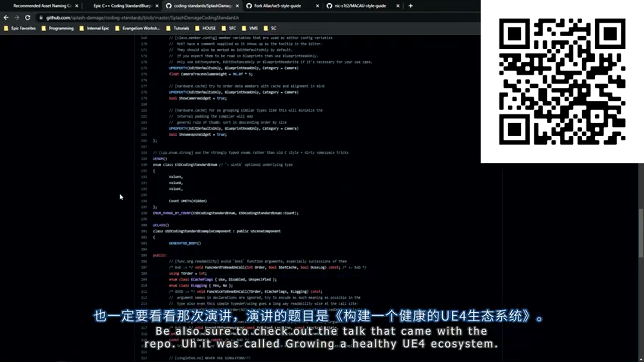Screen dimensions: 644x362
Task: Click the browser forward arrow
Action: 16,18
